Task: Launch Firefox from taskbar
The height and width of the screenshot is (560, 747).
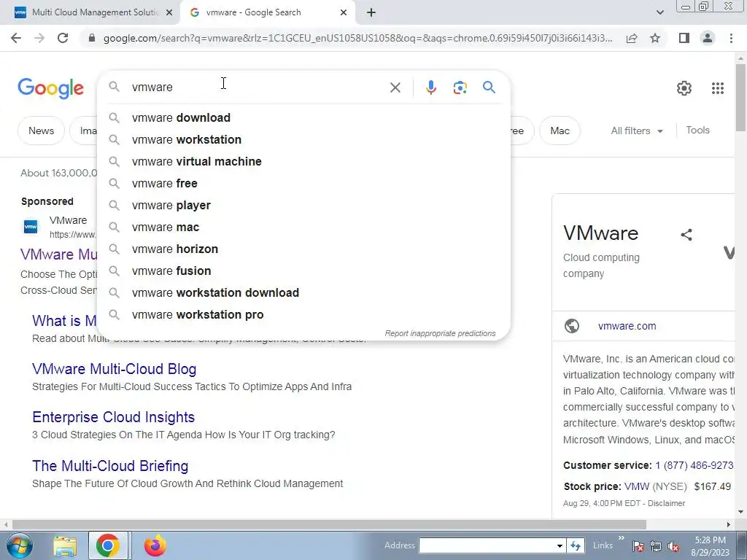Action: tap(155, 545)
